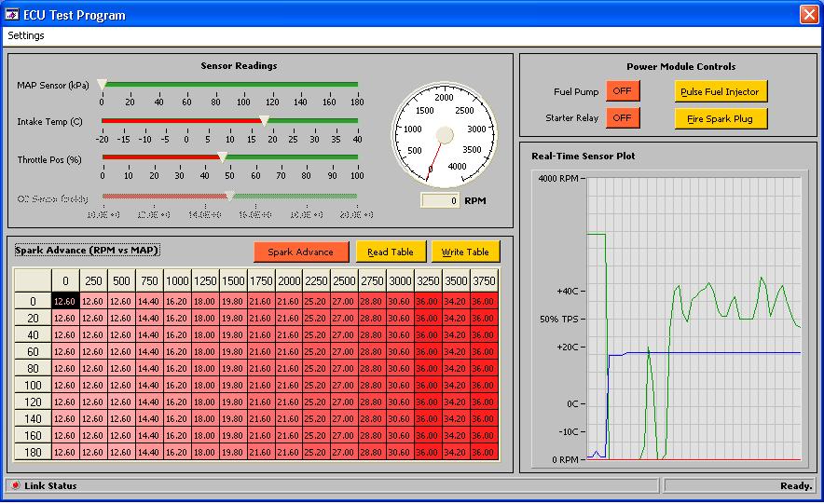The width and height of the screenshot is (824, 504).
Task: Click the greyed-out O2 sensor slider handle
Action: tap(229, 197)
